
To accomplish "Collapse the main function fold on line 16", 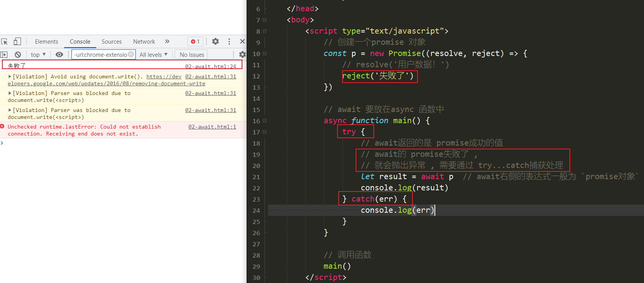I will click(265, 120).
